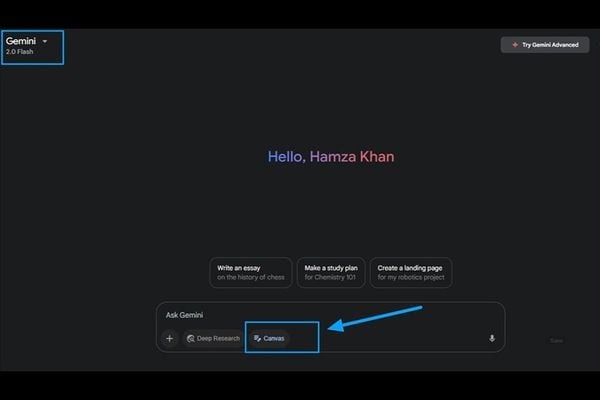Click the plus icon to add attachments
Viewport: 600px width, 400px height.
(x=169, y=338)
